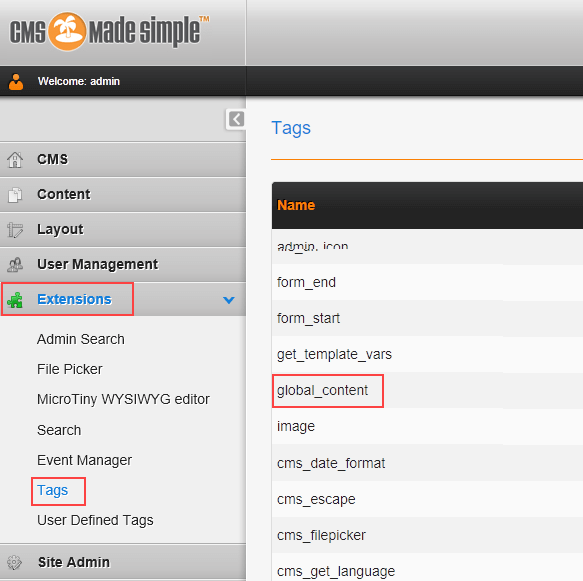583x581 pixels.
Task: Click the CMS home icon
Action: click(15, 160)
